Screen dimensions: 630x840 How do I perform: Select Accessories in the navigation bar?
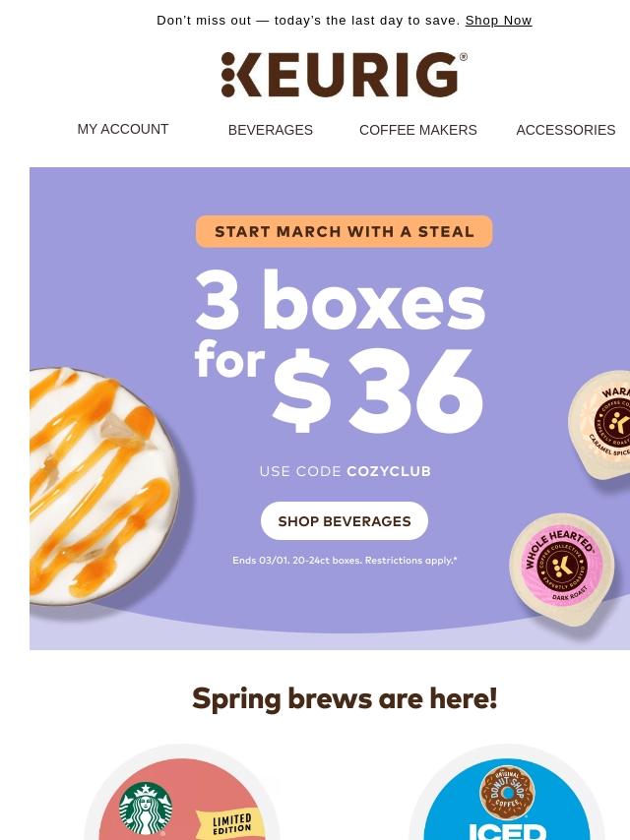tap(565, 130)
